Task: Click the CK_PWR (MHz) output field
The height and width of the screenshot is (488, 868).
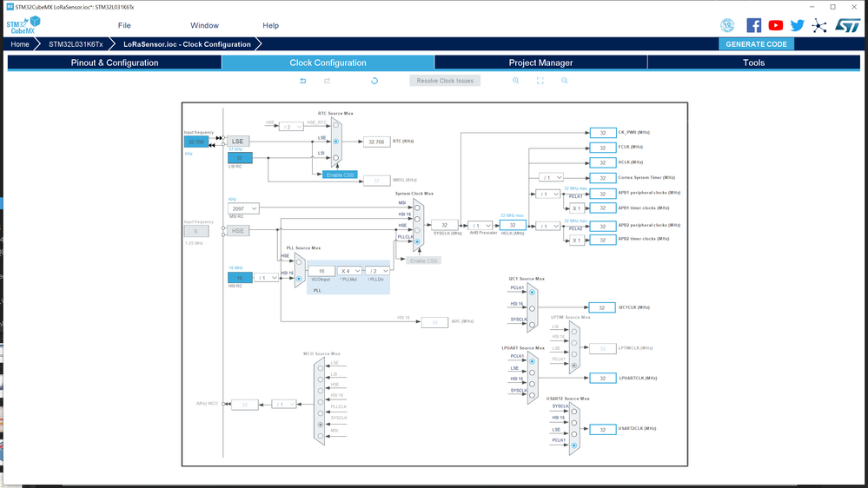Action: (x=603, y=133)
